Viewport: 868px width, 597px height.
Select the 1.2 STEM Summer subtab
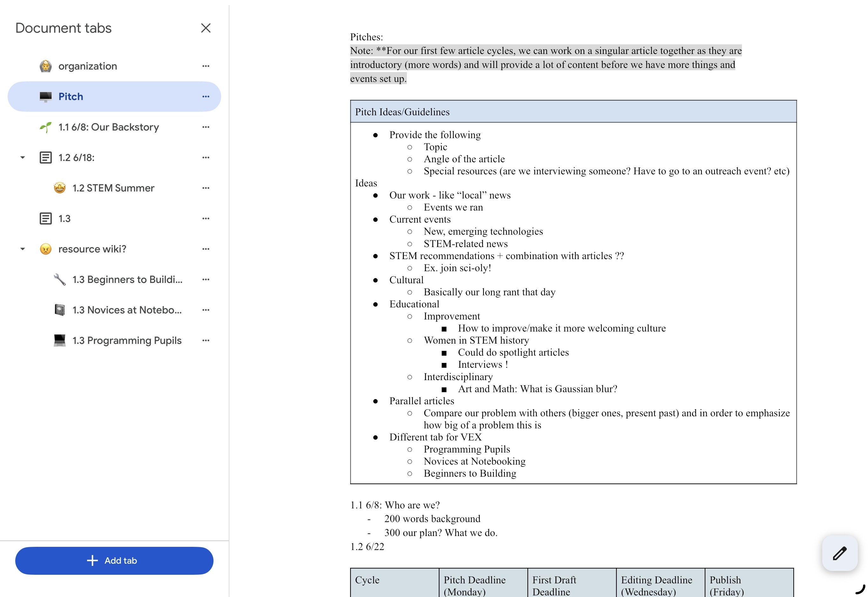click(x=114, y=188)
